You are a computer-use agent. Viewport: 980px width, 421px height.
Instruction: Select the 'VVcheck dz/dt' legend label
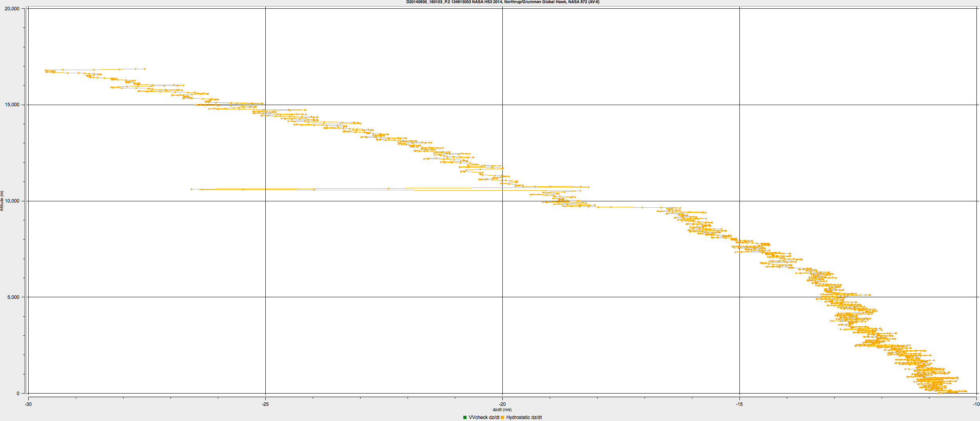pos(484,417)
